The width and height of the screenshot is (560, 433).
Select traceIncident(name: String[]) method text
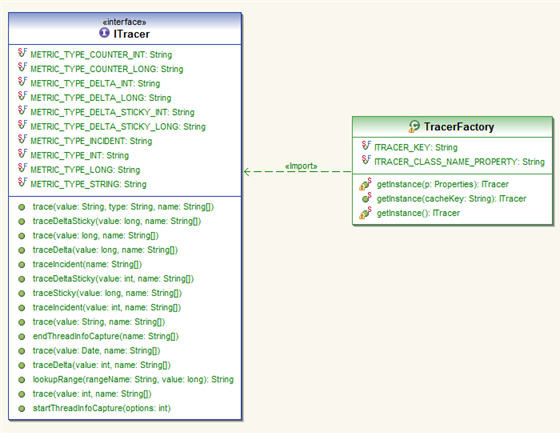point(87,264)
